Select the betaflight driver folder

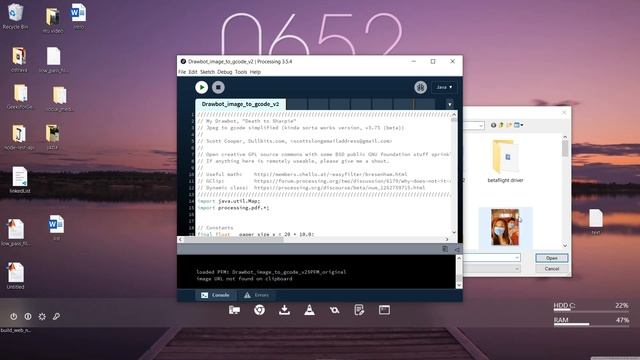click(505, 161)
